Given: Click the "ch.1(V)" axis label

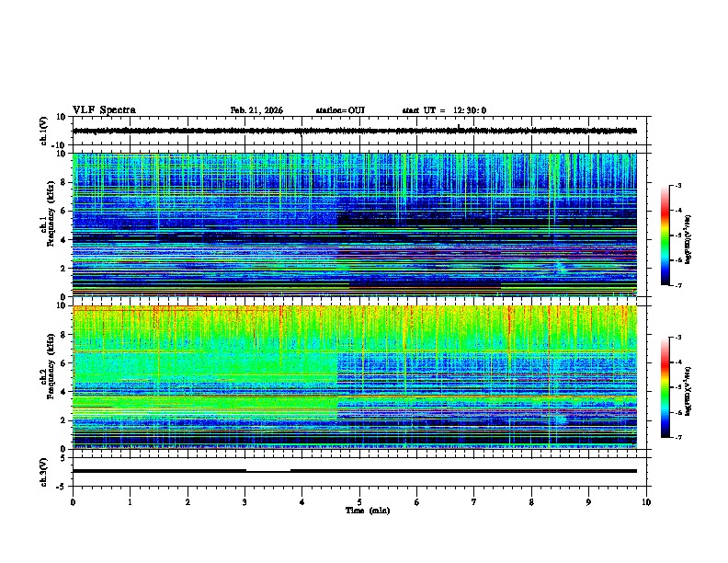Looking at the screenshot, I should [44, 131].
